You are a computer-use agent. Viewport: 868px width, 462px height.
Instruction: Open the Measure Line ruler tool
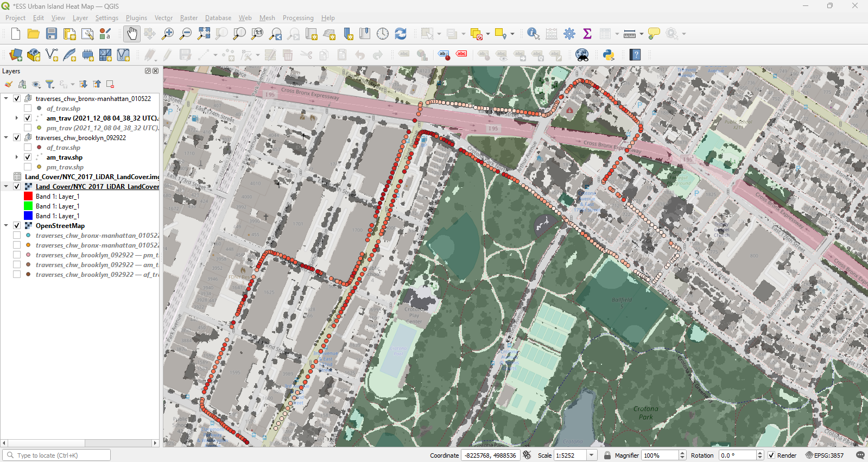click(x=630, y=34)
